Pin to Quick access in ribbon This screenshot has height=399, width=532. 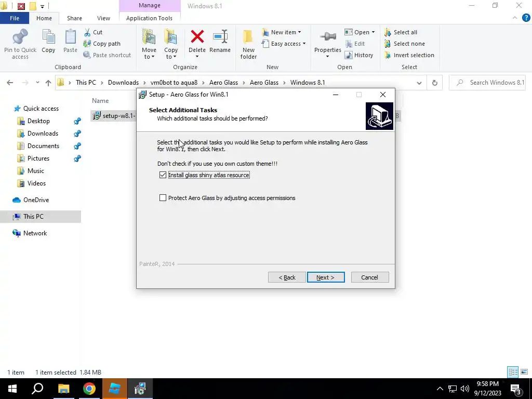pos(20,44)
